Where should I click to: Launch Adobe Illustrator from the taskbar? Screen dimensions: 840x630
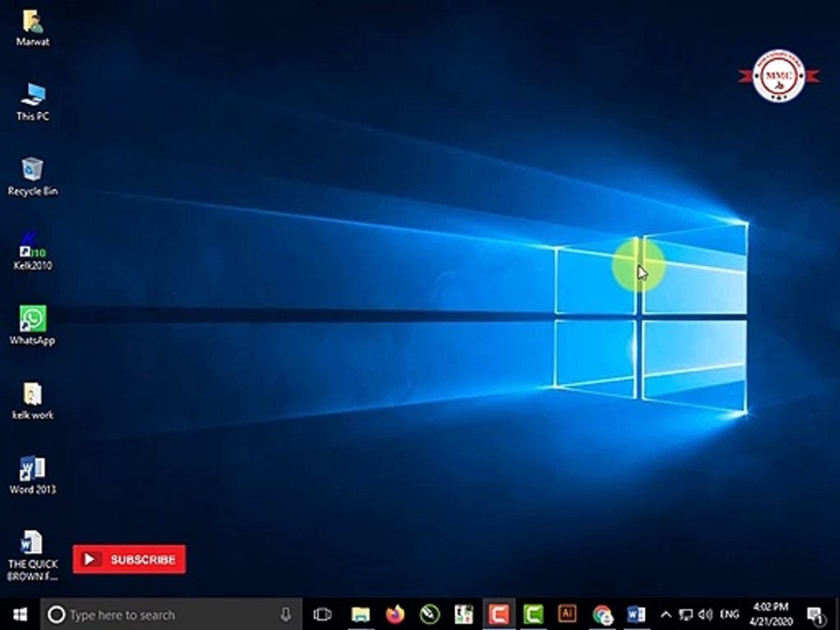567,614
